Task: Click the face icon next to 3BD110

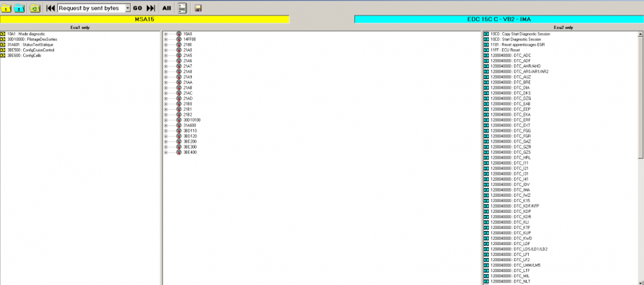Action: 178,131
